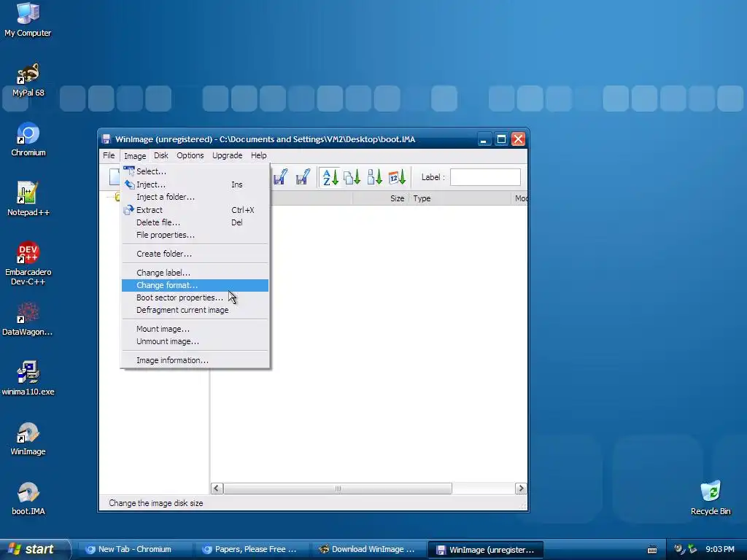Open Image information... menu entry

point(195,360)
